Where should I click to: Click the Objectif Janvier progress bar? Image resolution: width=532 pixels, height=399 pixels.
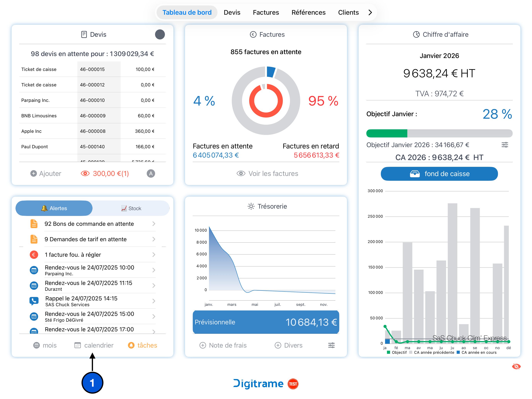point(439,133)
